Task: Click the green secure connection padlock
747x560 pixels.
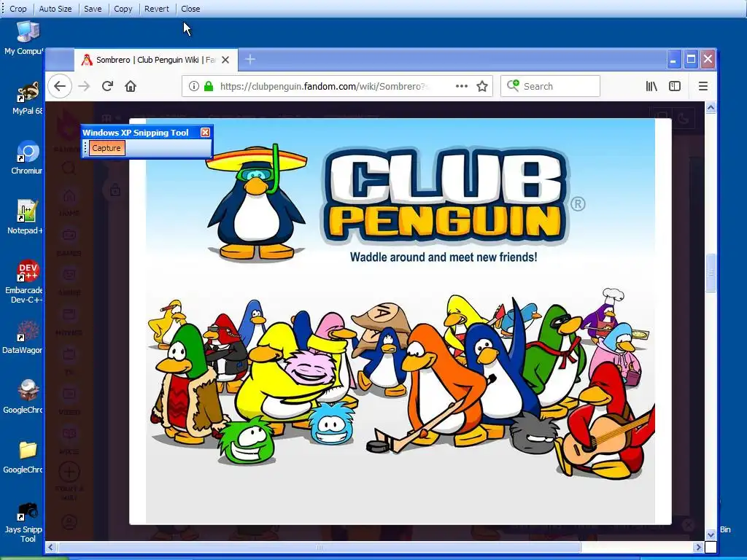Action: [209, 86]
